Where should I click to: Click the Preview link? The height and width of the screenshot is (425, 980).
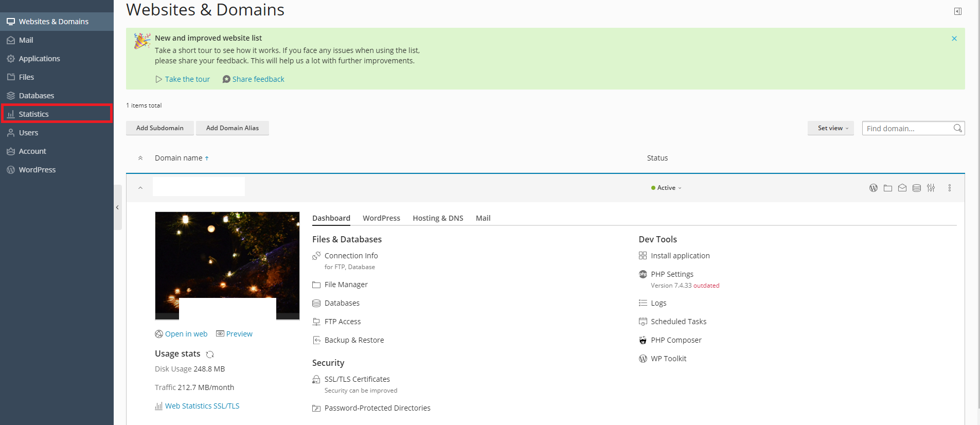(x=234, y=334)
